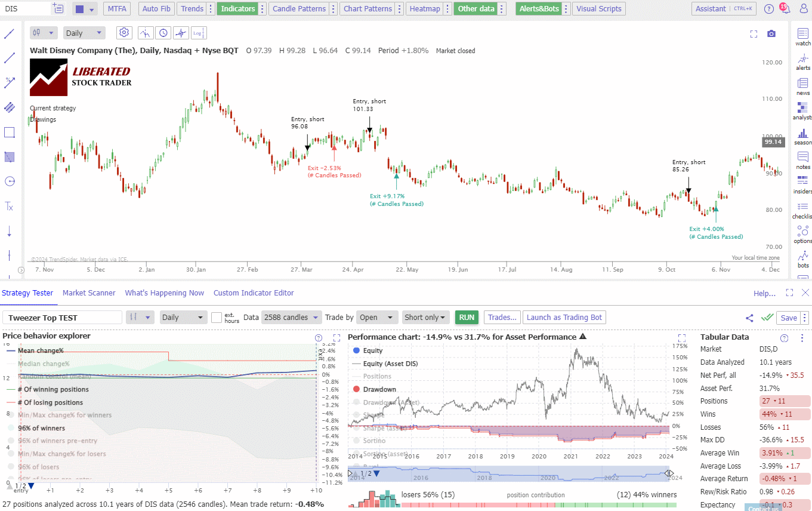Viewport: 812px width, 511px height.
Task: Expand the 2588 candles data dropdown
Action: click(291, 317)
